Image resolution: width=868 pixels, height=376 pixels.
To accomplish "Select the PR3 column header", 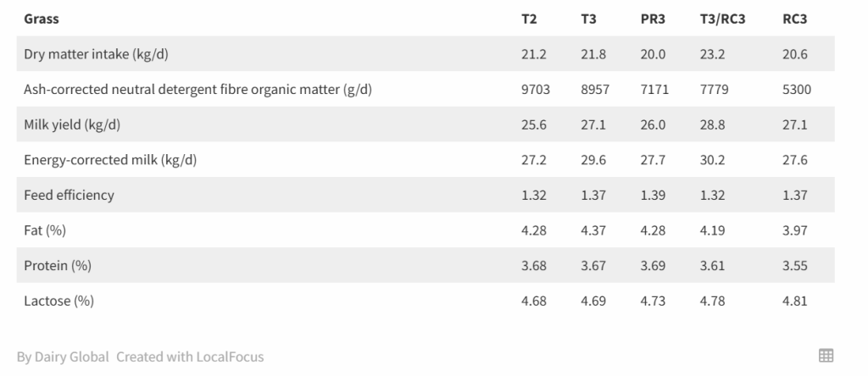I will coord(653,19).
